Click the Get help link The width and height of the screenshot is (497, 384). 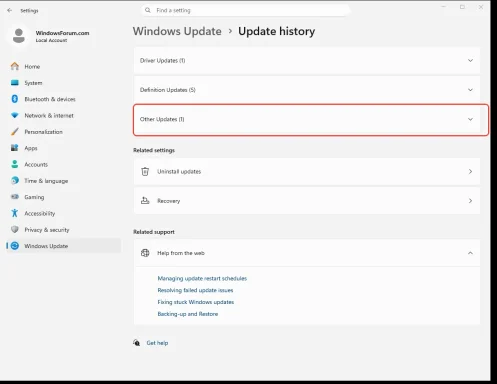click(x=157, y=343)
